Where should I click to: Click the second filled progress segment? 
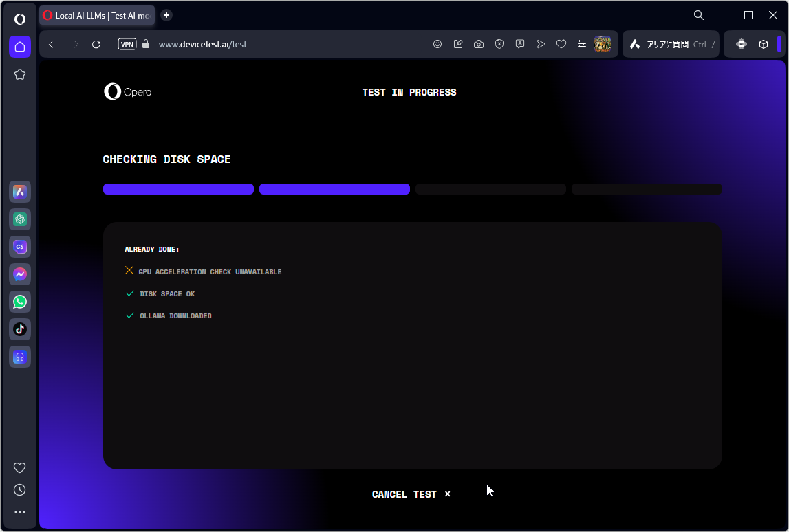334,189
